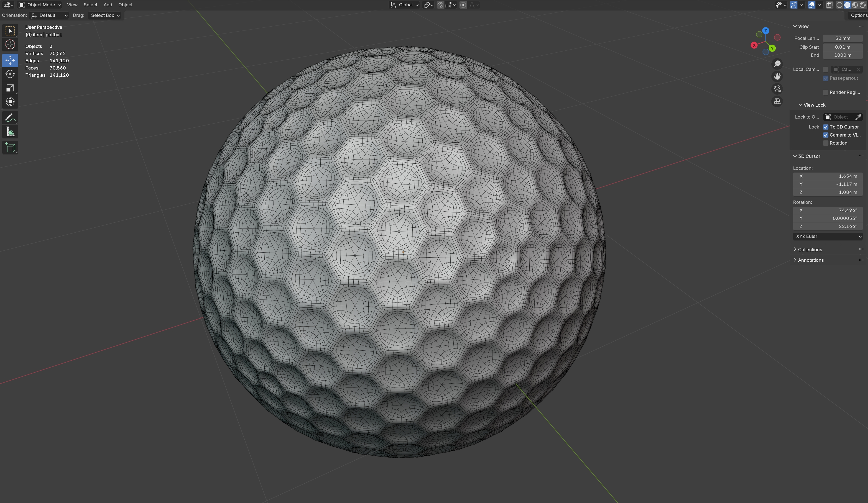Click the pan view hand icon
The width and height of the screenshot is (868, 503).
pos(777,76)
